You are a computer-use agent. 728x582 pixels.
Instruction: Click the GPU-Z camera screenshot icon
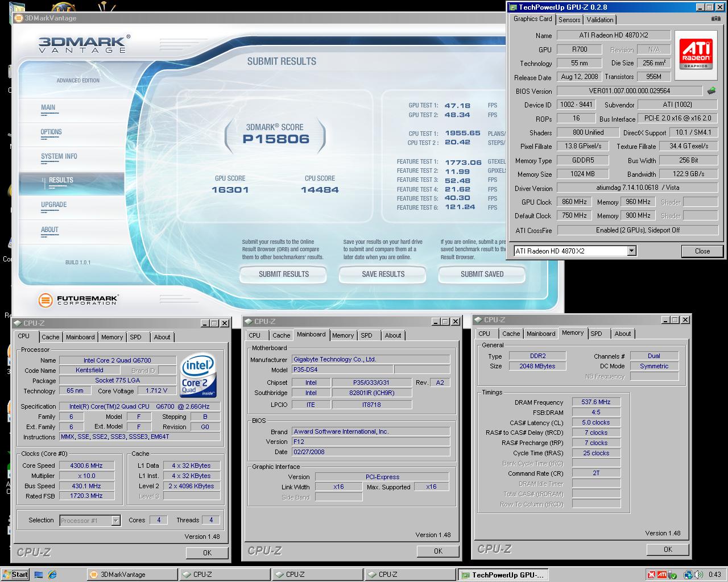pos(715,19)
